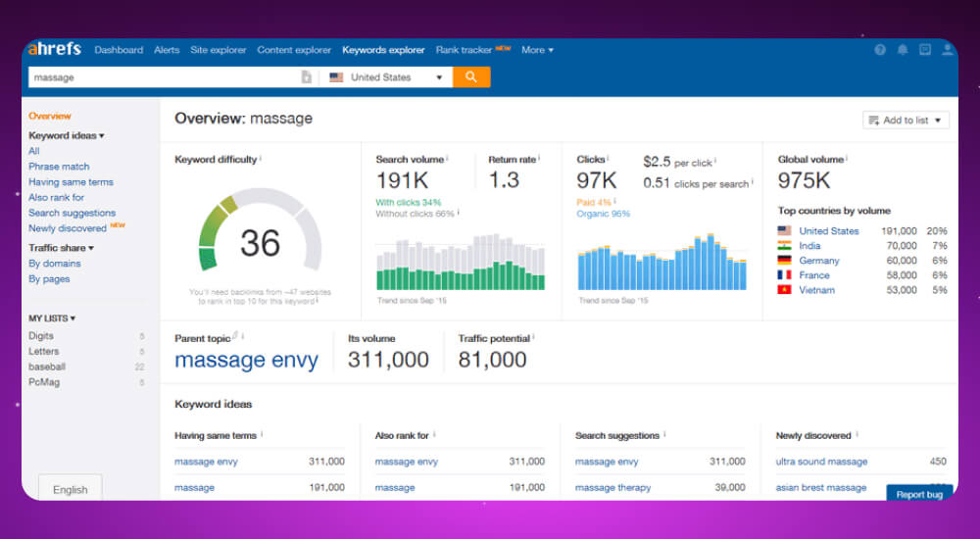This screenshot has width=980, height=539.
Task: Open the Letters list
Action: [43, 352]
